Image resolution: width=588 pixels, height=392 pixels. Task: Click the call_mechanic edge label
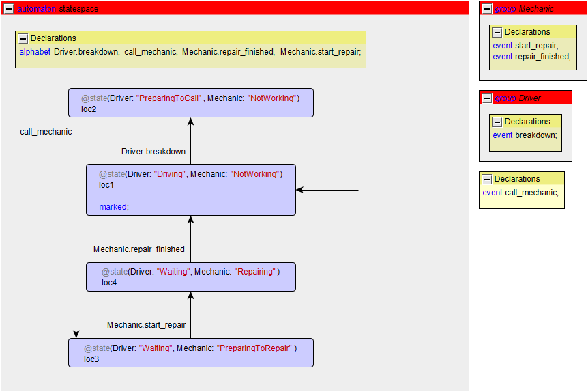pyautogui.click(x=46, y=132)
